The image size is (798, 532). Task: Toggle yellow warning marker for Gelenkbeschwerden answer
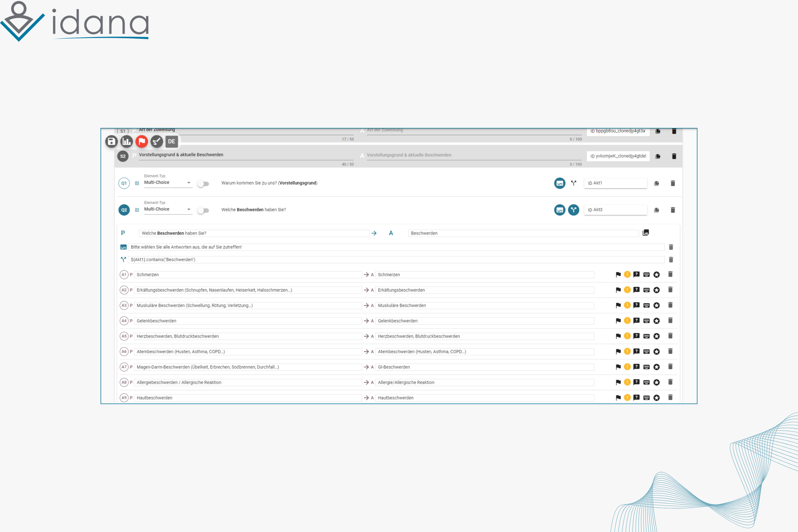coord(627,321)
